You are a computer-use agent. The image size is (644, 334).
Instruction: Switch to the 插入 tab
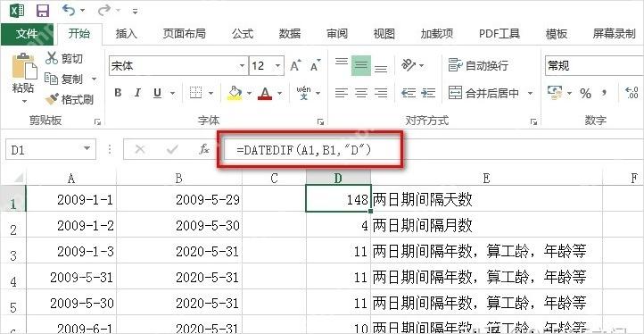pyautogui.click(x=127, y=34)
